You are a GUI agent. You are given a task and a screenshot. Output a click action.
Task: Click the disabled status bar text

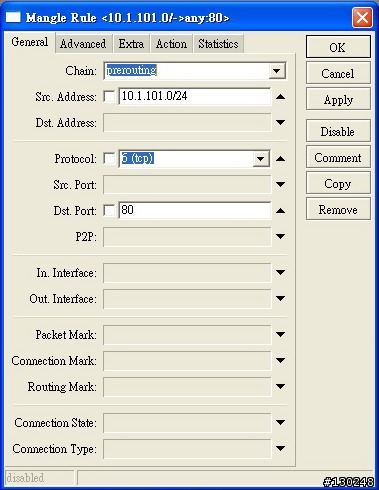(x=25, y=478)
